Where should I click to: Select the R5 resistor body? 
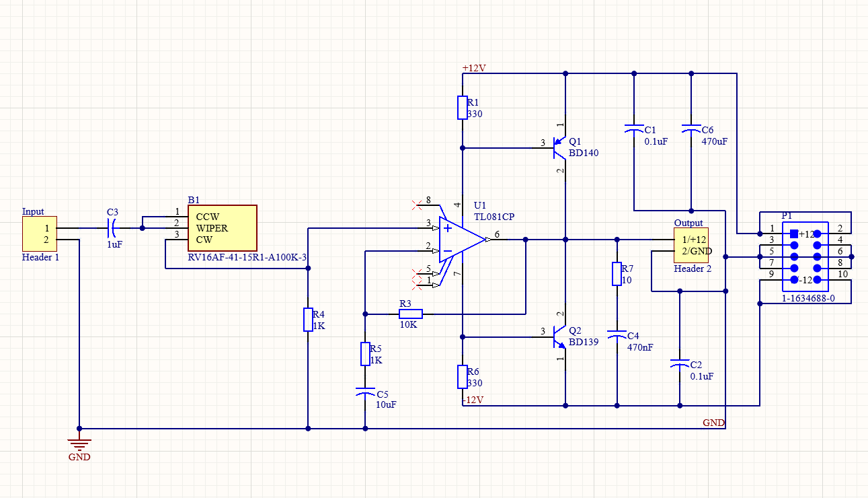click(x=365, y=353)
